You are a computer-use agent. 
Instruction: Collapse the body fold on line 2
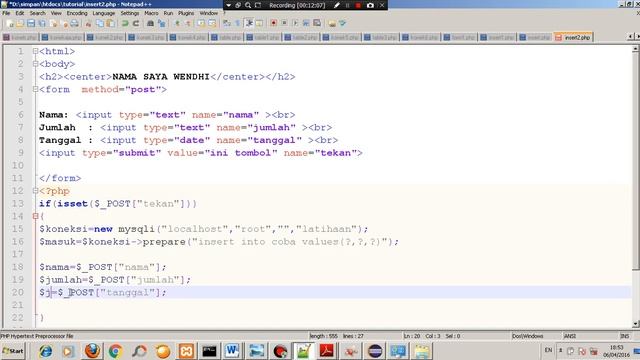click(x=36, y=64)
